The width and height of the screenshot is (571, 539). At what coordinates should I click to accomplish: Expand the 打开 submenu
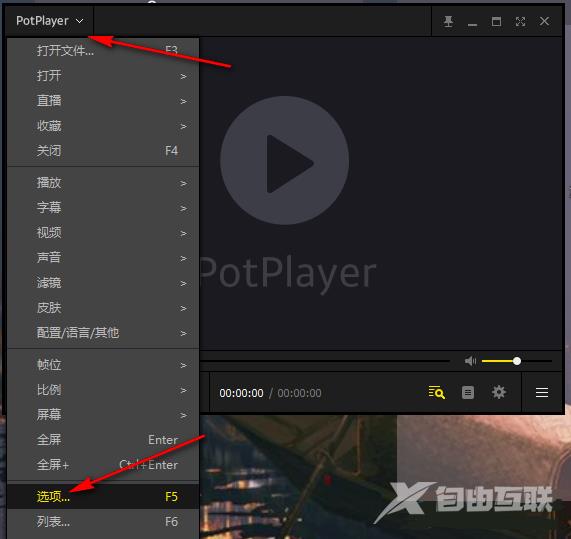click(x=103, y=76)
